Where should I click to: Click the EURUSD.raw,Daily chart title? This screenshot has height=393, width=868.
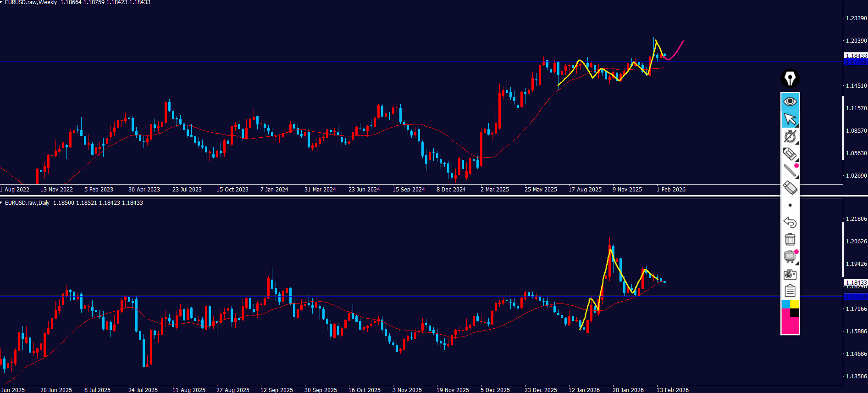27,203
